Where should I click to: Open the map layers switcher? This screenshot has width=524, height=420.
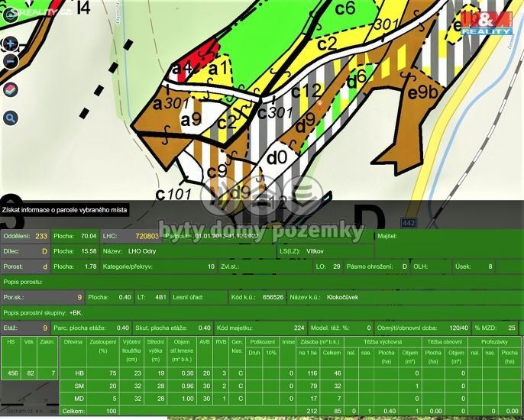tap(10, 90)
